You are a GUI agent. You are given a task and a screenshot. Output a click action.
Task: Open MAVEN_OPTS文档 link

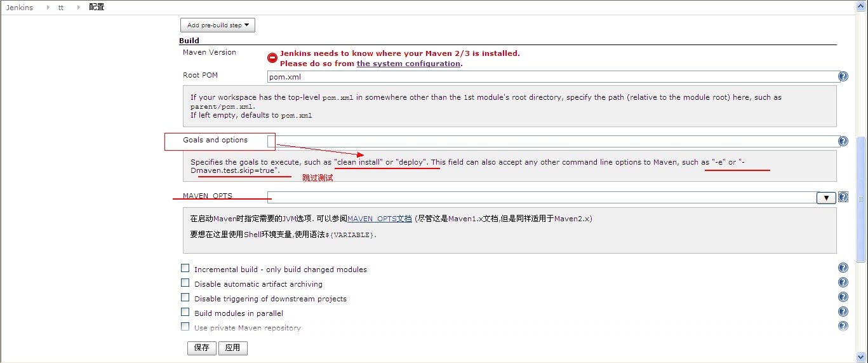click(380, 219)
